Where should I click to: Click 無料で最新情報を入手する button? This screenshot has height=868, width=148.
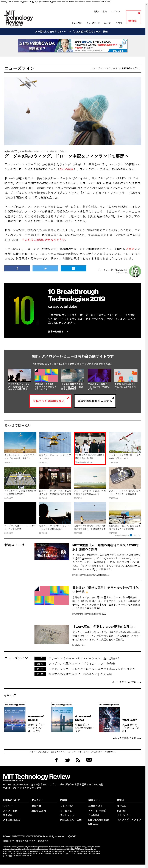pyautogui.click(x=95, y=401)
